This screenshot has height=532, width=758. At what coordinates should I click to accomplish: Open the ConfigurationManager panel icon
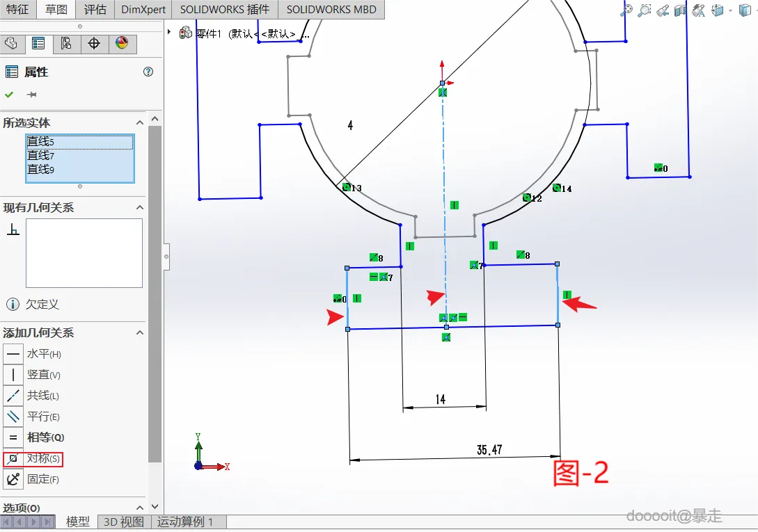pyautogui.click(x=66, y=44)
